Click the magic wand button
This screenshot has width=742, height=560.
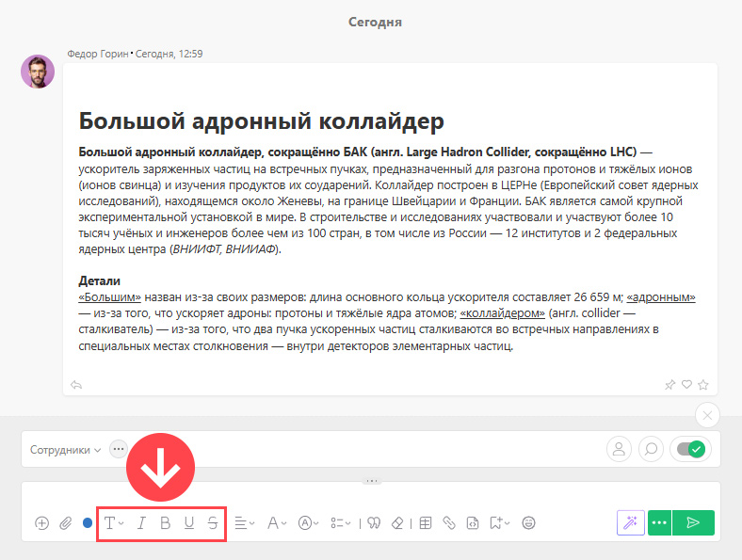(x=631, y=522)
